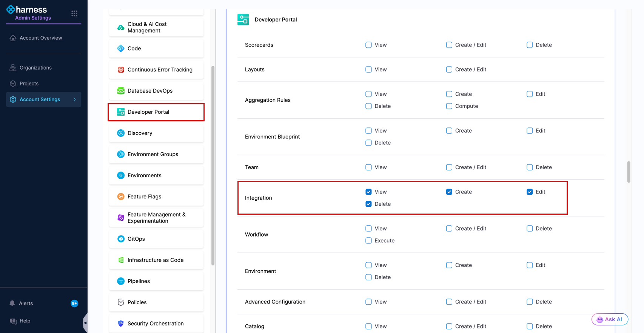
Task: Enable Delete permission for Scorecards
Action: point(530,45)
